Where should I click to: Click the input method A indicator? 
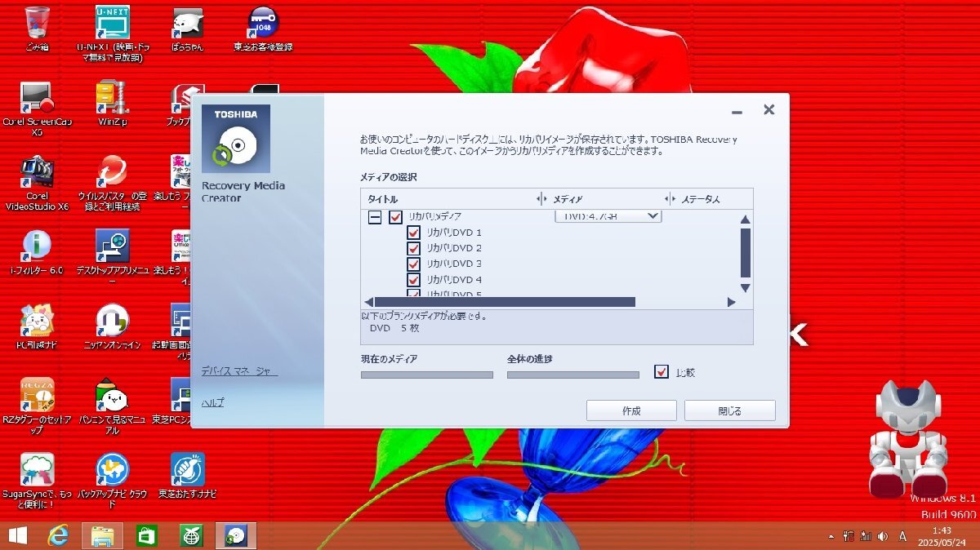[902, 536]
